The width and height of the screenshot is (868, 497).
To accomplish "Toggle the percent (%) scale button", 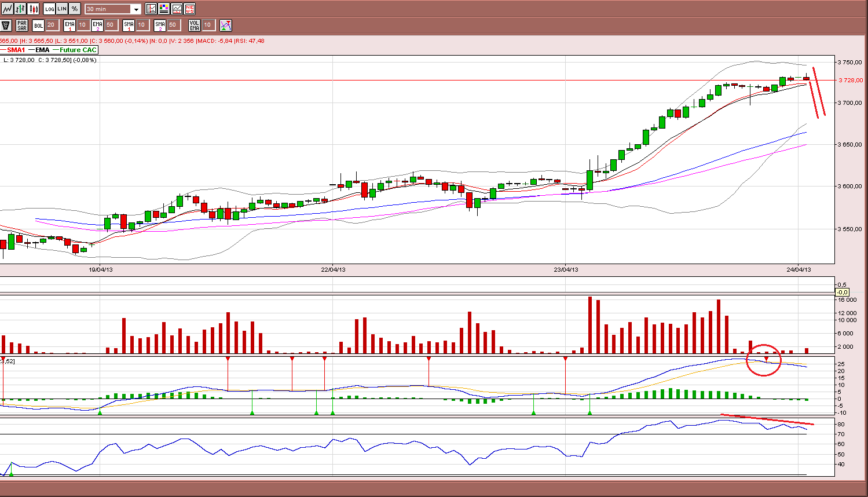I will tap(75, 9).
